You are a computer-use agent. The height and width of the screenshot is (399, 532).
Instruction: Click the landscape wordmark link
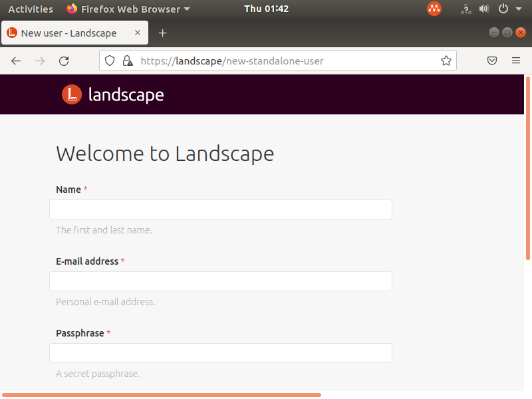[x=126, y=94]
